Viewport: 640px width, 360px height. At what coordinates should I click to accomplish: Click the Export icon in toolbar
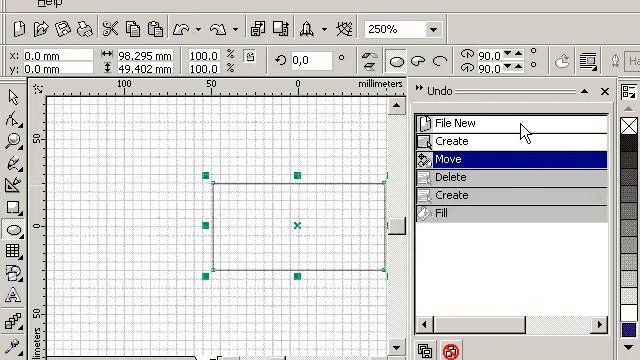281,29
